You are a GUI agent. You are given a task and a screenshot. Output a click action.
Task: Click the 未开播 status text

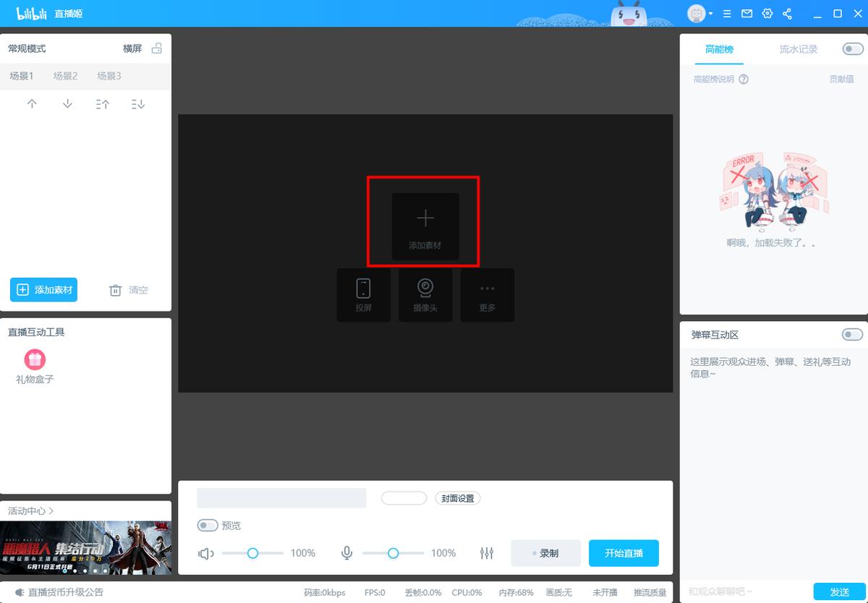[x=605, y=592]
